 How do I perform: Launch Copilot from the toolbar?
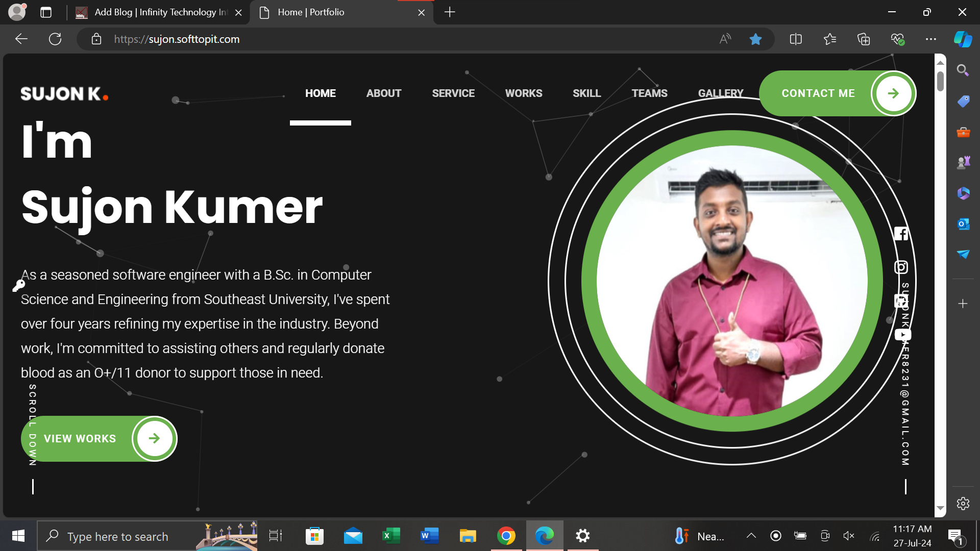click(x=963, y=39)
